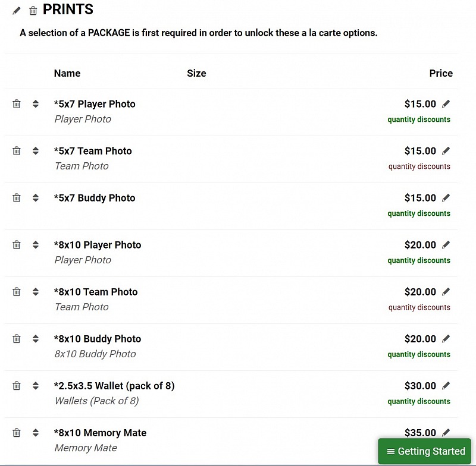Edit price for *2.5x3.5 Wallet pack
Image resolution: width=476 pixels, height=466 pixels.
tap(446, 386)
